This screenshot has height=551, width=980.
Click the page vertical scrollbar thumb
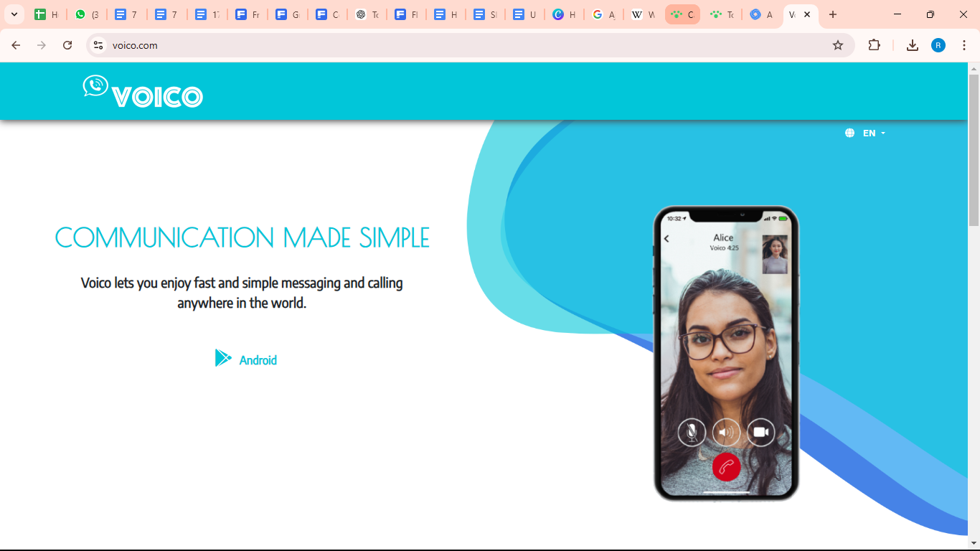pyautogui.click(x=974, y=149)
